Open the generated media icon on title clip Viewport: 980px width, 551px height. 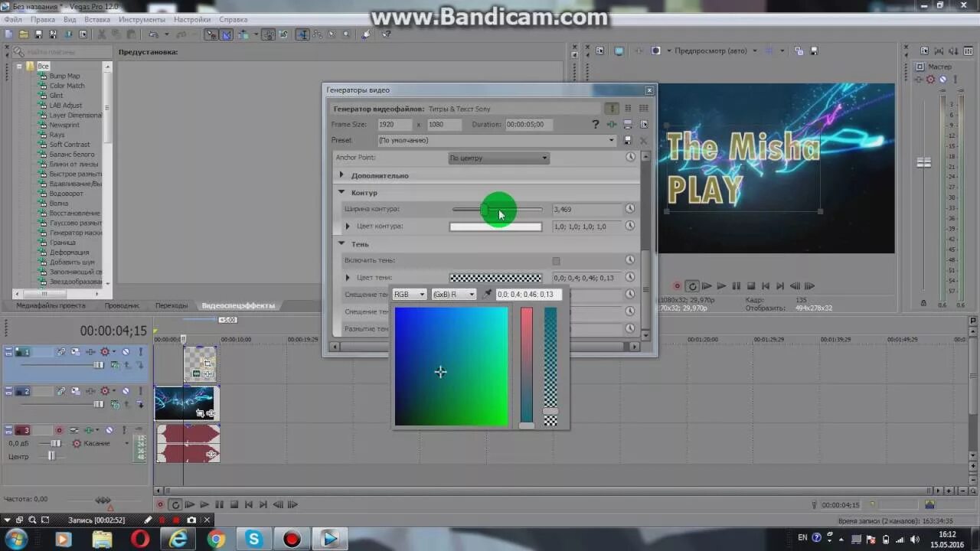(x=197, y=373)
